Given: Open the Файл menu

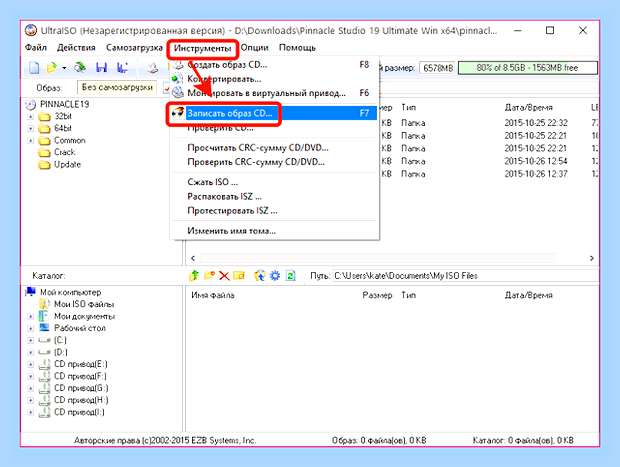Looking at the screenshot, I should coord(36,48).
